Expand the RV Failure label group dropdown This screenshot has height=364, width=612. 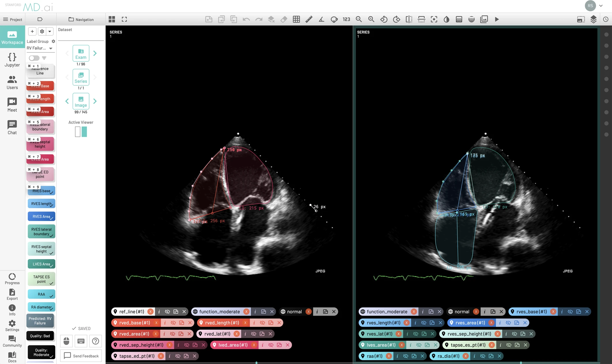[x=51, y=48]
